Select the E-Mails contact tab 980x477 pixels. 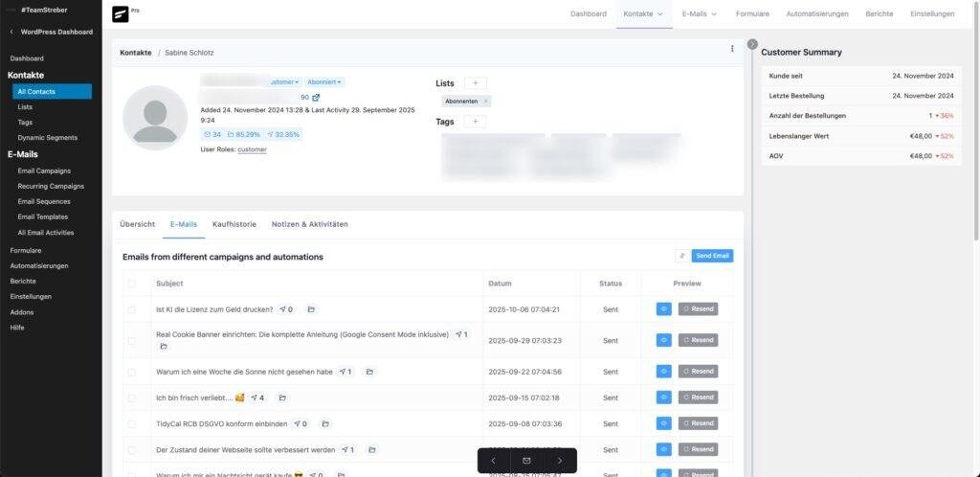[184, 224]
